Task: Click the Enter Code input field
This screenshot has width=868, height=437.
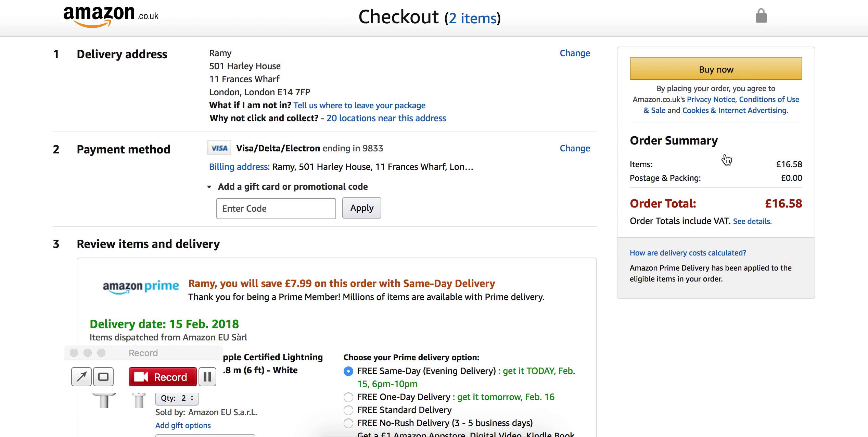Action: (x=276, y=209)
